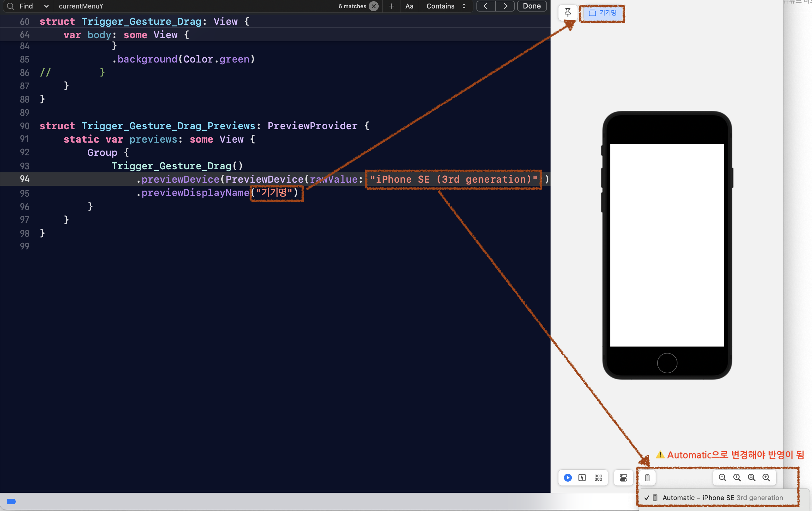
Task: Open the Contains match type dropdown
Action: click(446, 6)
